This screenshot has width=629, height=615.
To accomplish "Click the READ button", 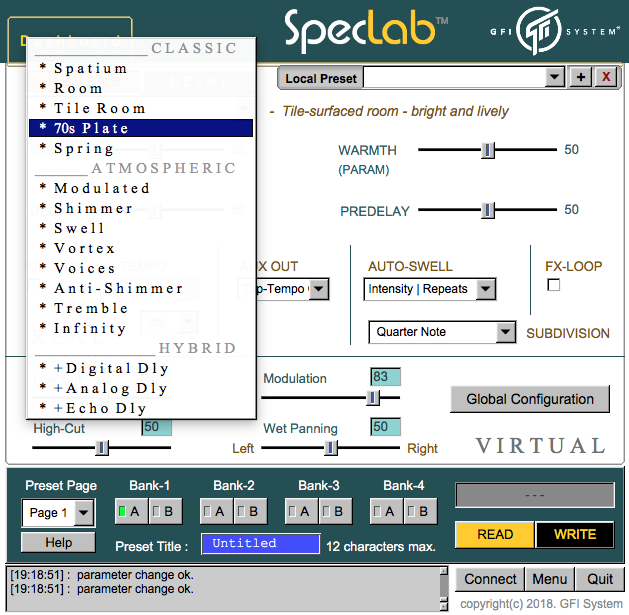I will (x=495, y=535).
